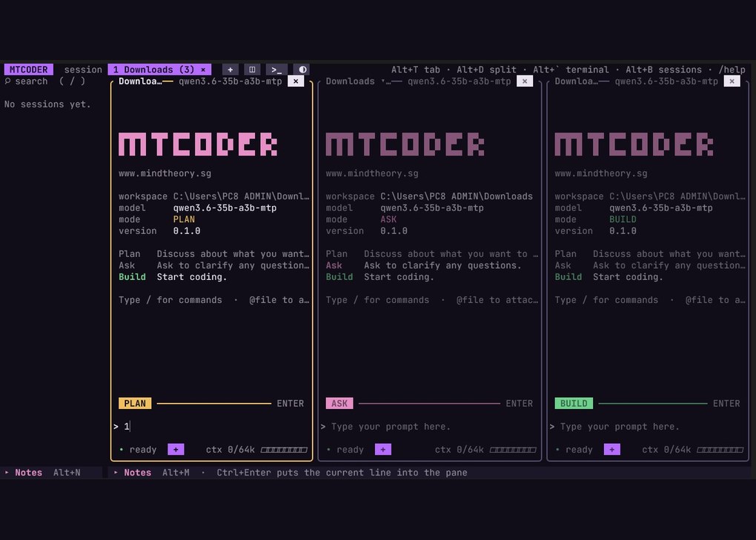This screenshot has width=756, height=540.
Task: Select the Downloads (3) tab
Action: (x=159, y=70)
